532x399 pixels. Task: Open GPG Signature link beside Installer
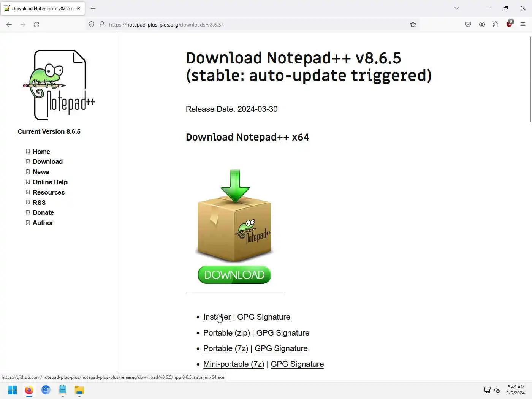(x=264, y=317)
